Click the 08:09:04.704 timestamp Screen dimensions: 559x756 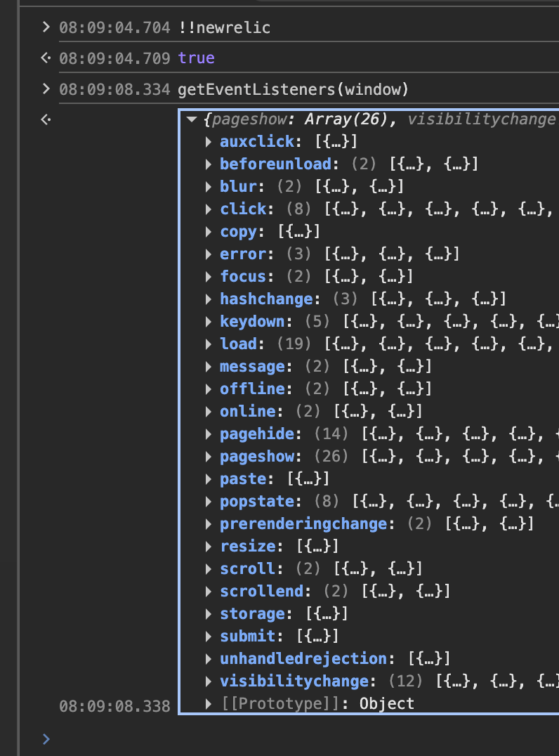click(x=114, y=27)
